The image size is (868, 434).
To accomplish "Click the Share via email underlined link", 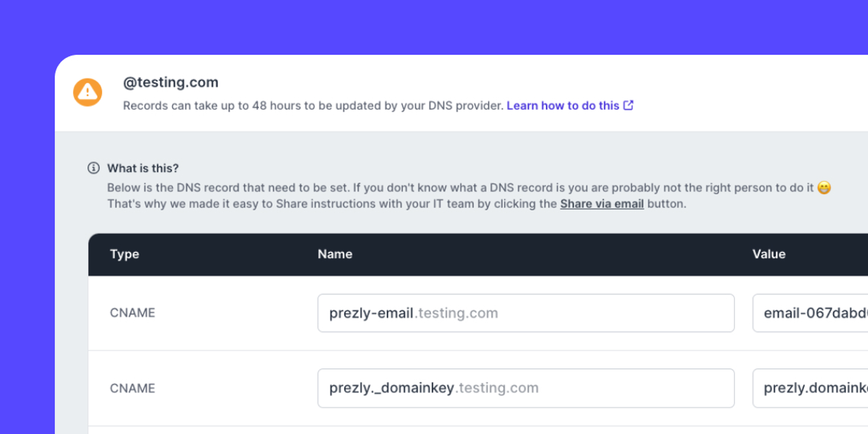I will coord(602,203).
